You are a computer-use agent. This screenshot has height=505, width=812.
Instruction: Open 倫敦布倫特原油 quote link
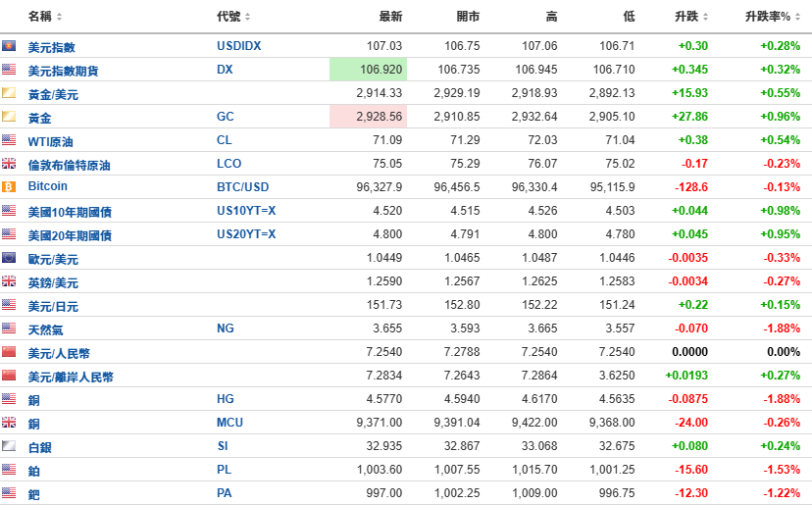pos(69,165)
